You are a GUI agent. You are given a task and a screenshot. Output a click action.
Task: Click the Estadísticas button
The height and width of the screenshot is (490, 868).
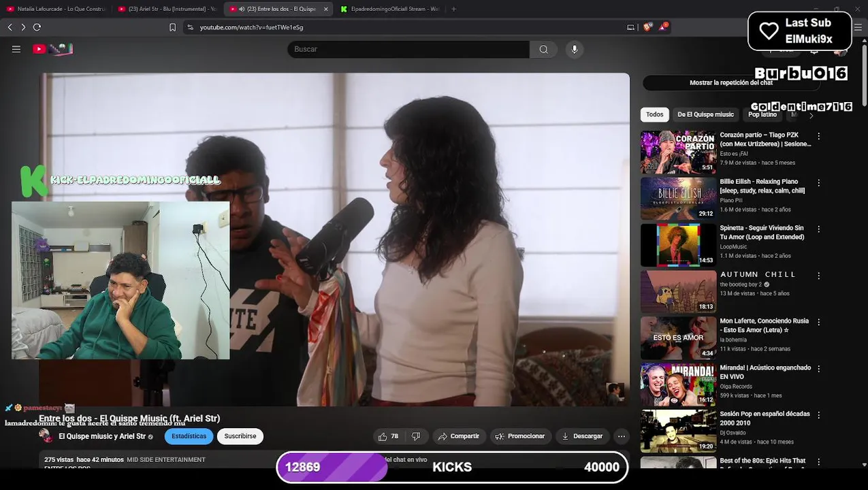click(189, 436)
